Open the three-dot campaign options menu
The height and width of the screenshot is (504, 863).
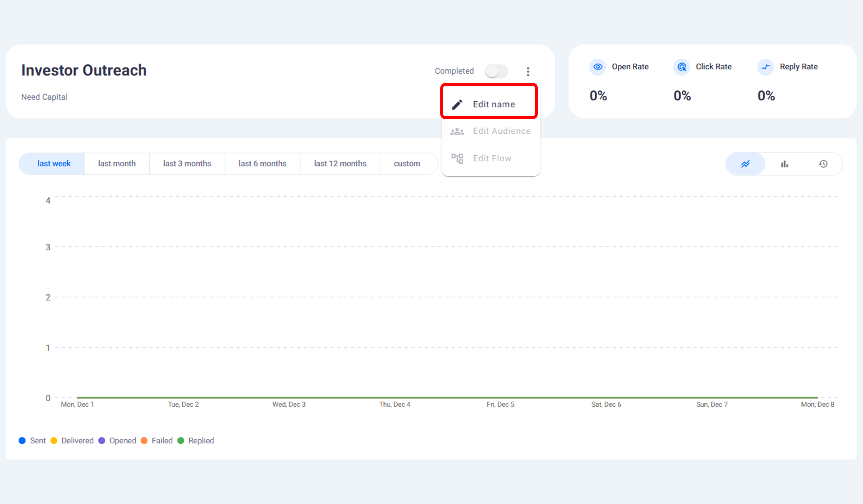[528, 72]
